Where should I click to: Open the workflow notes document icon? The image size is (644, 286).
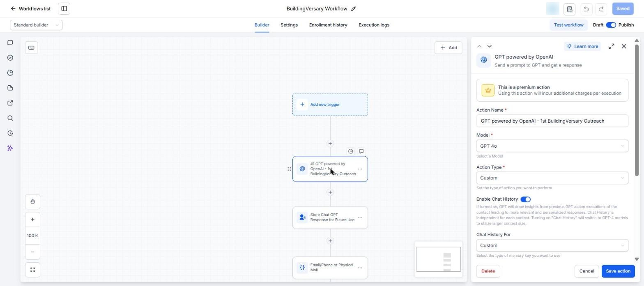(569, 9)
